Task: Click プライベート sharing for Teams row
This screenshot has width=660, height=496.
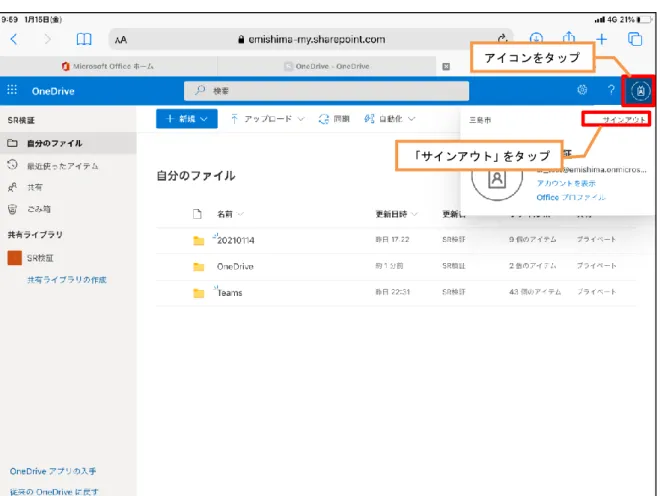Action: [596, 291]
